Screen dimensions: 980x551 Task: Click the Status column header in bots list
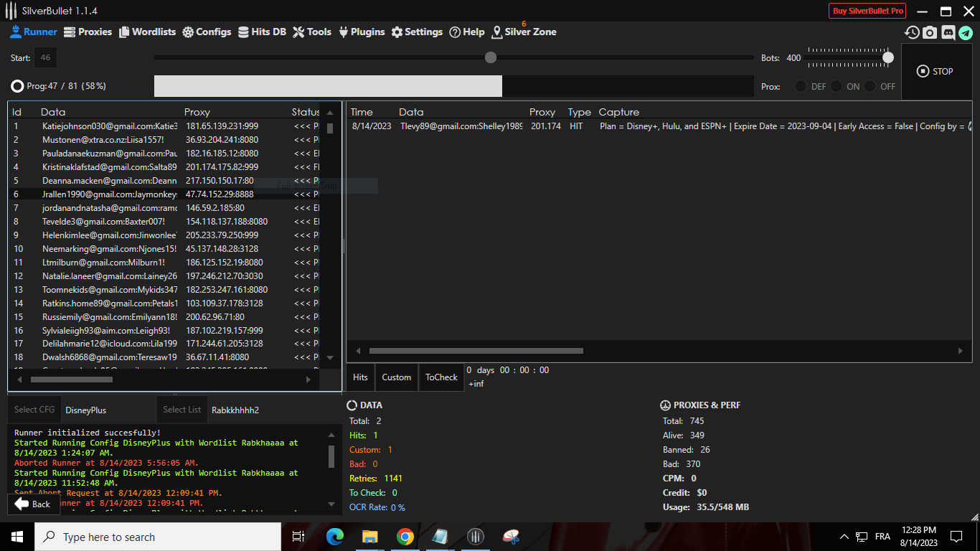[306, 112]
